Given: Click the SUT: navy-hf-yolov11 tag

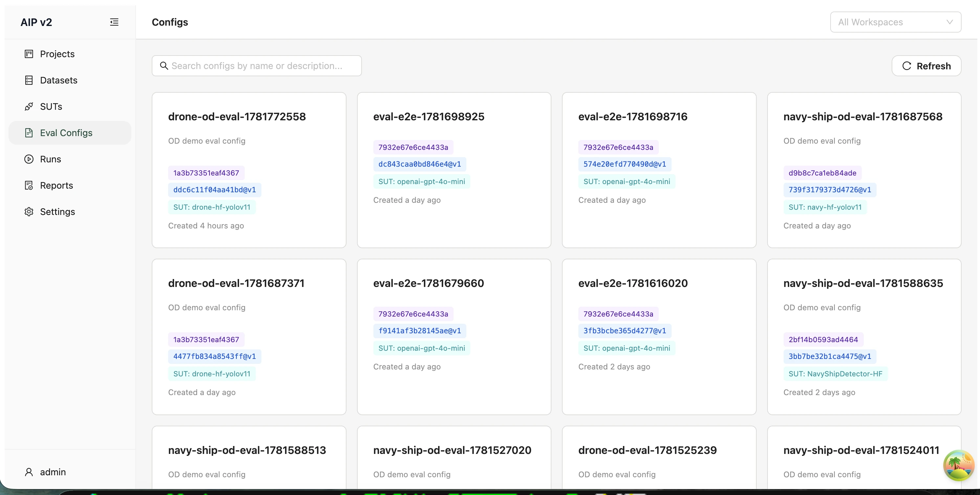Looking at the screenshot, I should click(825, 207).
